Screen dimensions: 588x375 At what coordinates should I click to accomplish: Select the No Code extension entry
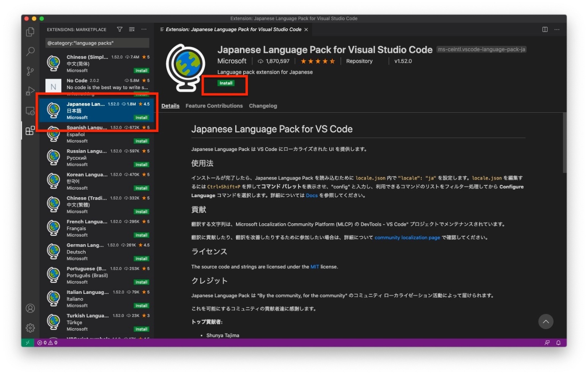pyautogui.click(x=97, y=86)
